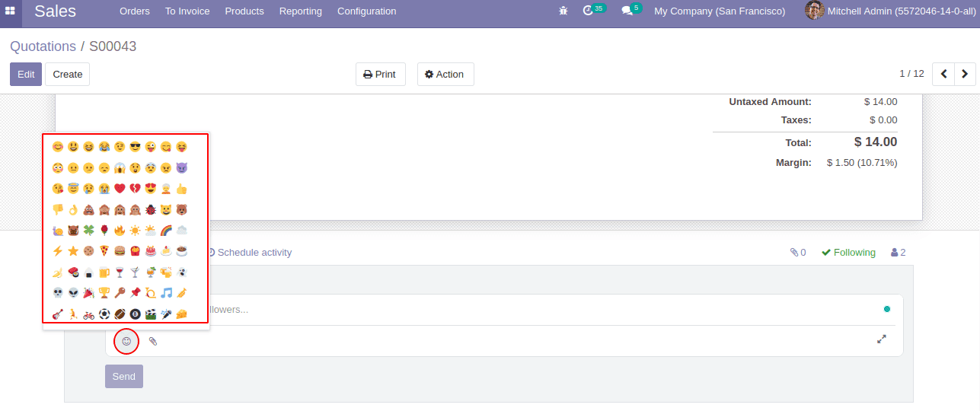This screenshot has height=411, width=980.
Task: Click the margin $ 1.50 (10.71%)
Action: (862, 163)
